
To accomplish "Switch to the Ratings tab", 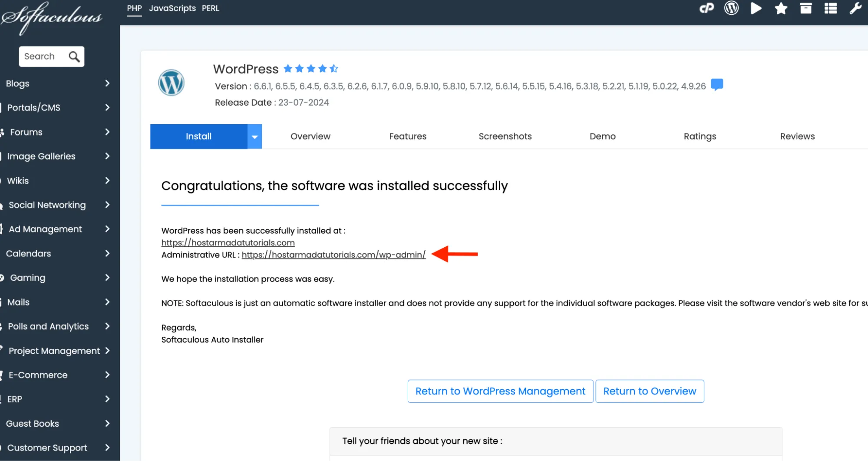I will click(700, 136).
